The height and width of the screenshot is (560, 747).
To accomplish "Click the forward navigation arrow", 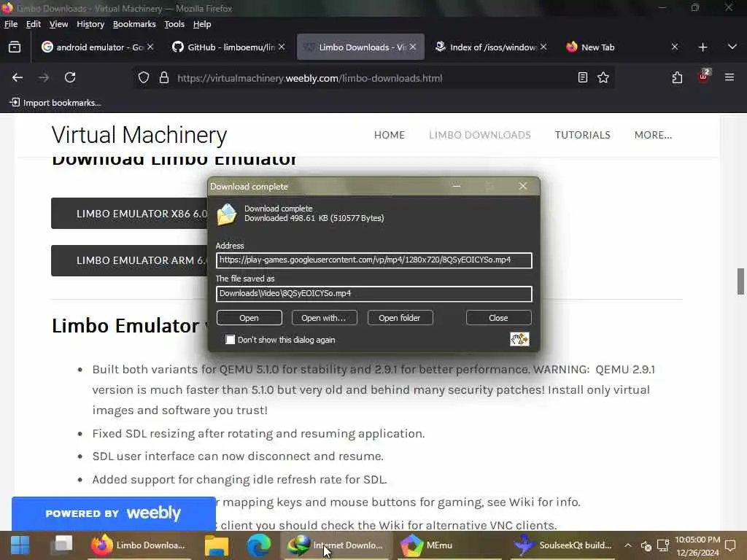I will [x=44, y=77].
